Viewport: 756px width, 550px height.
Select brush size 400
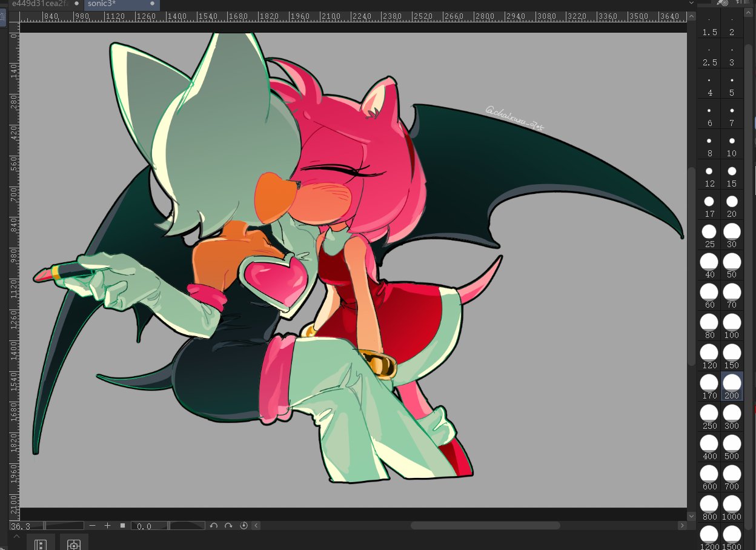point(709,447)
